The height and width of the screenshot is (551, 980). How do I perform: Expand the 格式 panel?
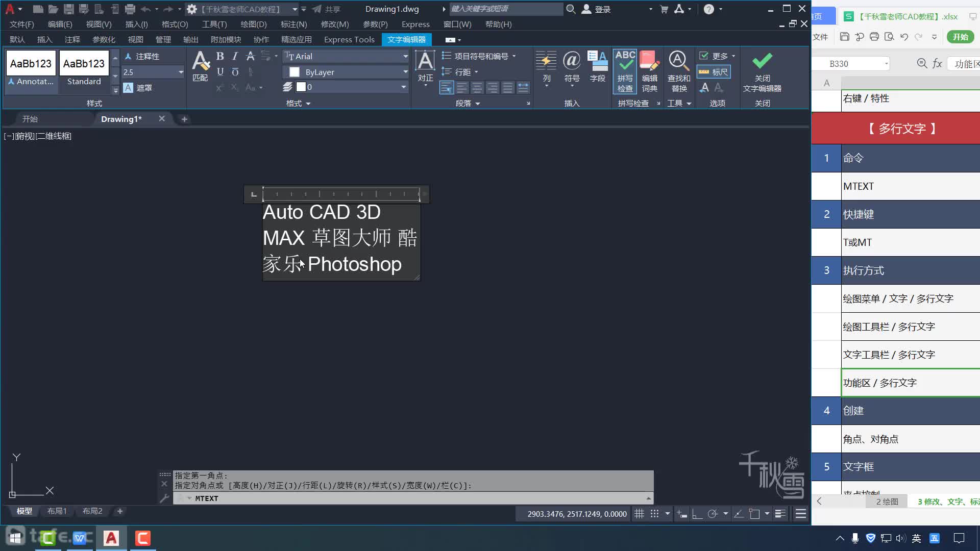[298, 104]
